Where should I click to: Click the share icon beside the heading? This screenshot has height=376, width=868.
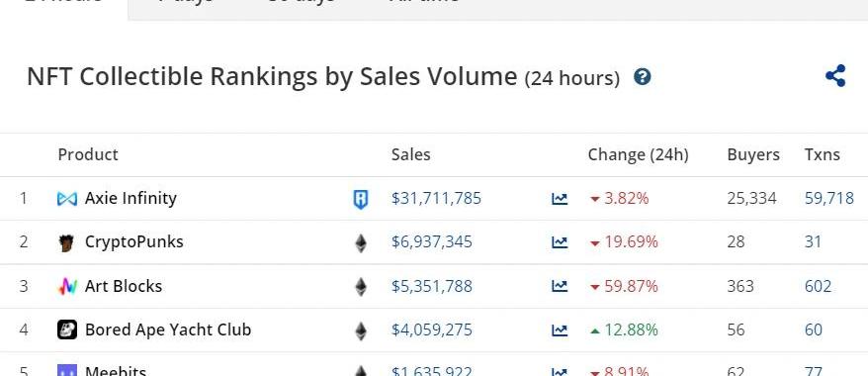[835, 76]
